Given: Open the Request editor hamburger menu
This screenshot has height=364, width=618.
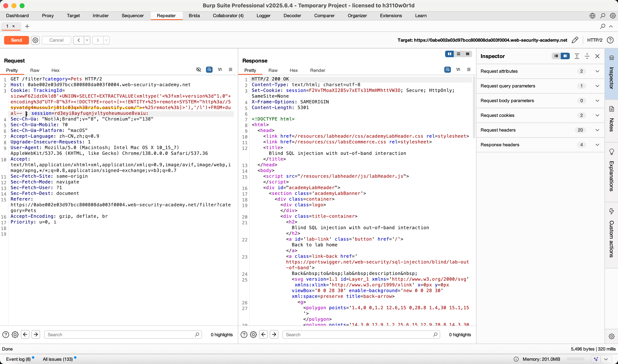Looking at the screenshot, I should [230, 69].
